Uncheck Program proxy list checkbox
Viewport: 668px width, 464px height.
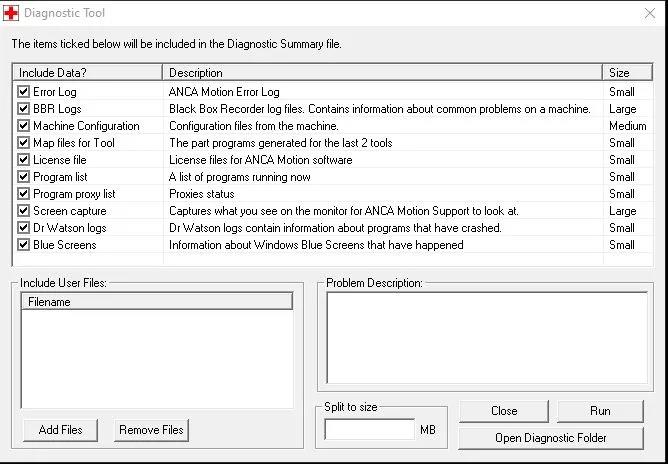[x=23, y=194]
